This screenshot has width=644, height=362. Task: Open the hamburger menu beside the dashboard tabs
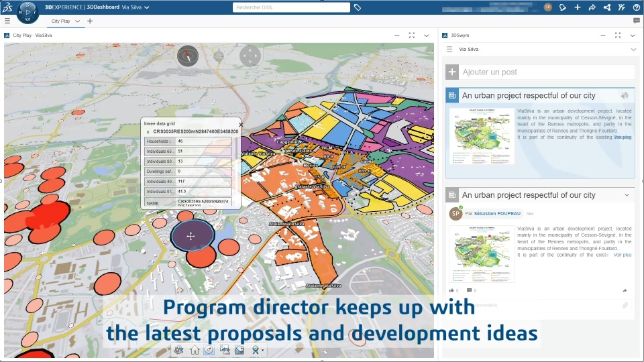(7, 21)
